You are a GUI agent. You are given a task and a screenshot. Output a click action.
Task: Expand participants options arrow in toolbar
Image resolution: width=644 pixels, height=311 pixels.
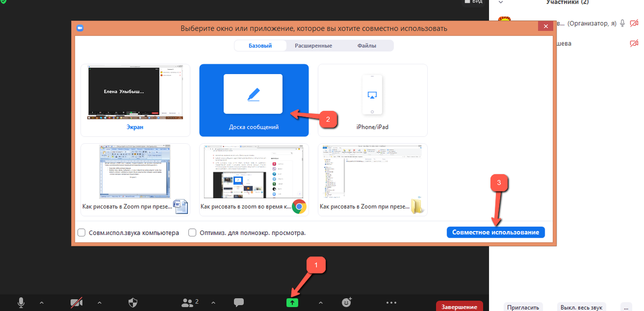[x=214, y=302]
